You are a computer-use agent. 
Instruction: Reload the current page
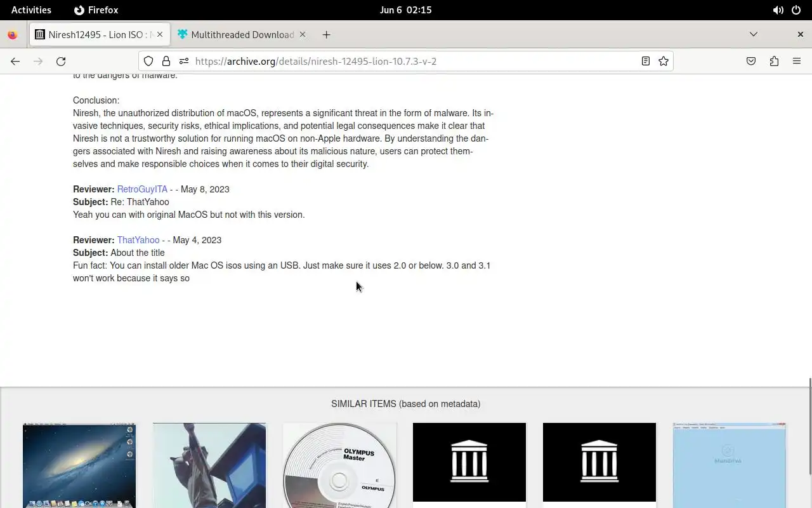tap(61, 61)
